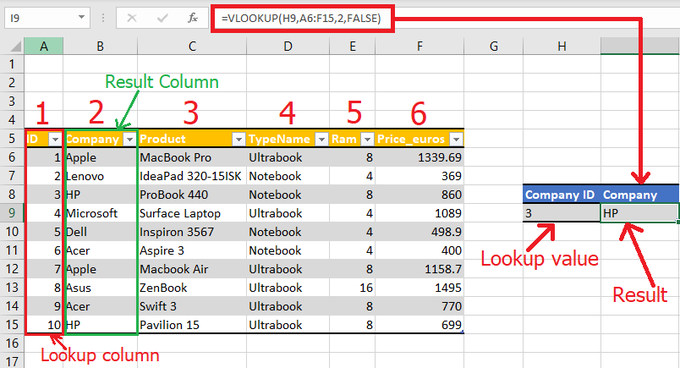Click the cell containing Aspire 3
The height and width of the screenshot is (368, 680).
point(192,251)
